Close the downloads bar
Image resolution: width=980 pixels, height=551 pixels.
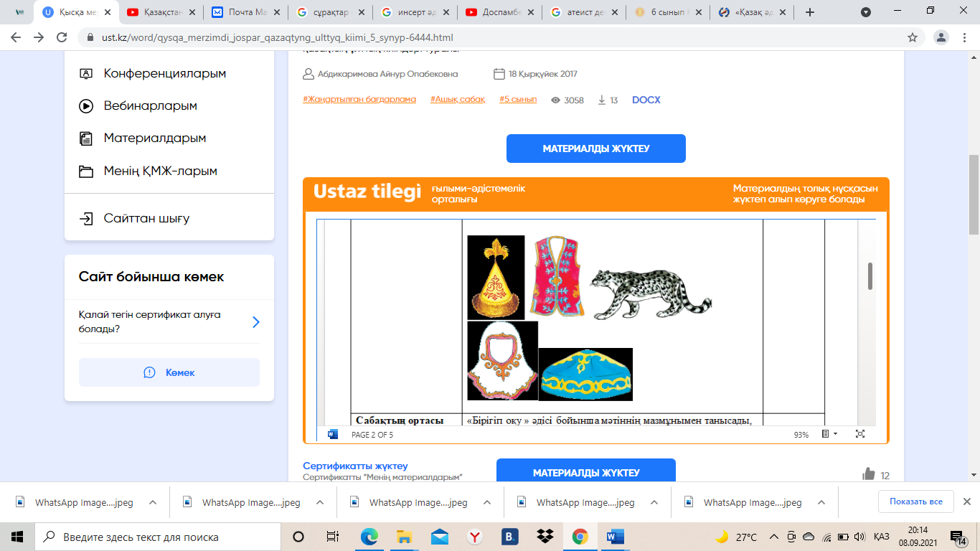(x=966, y=501)
